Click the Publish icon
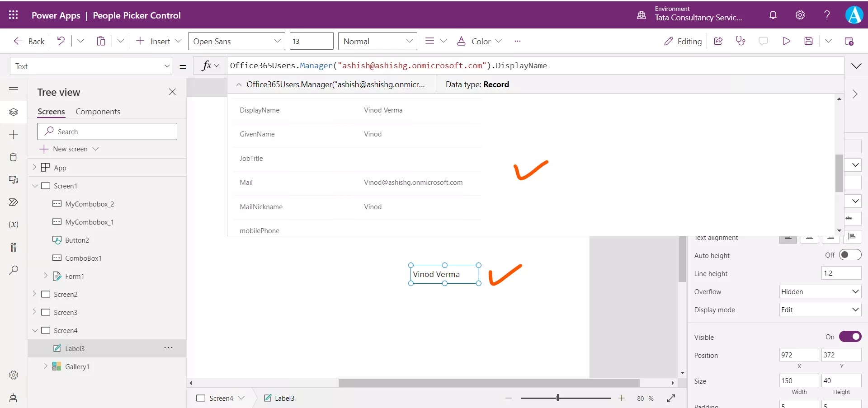Viewport: 868px width, 408px height. click(x=849, y=41)
